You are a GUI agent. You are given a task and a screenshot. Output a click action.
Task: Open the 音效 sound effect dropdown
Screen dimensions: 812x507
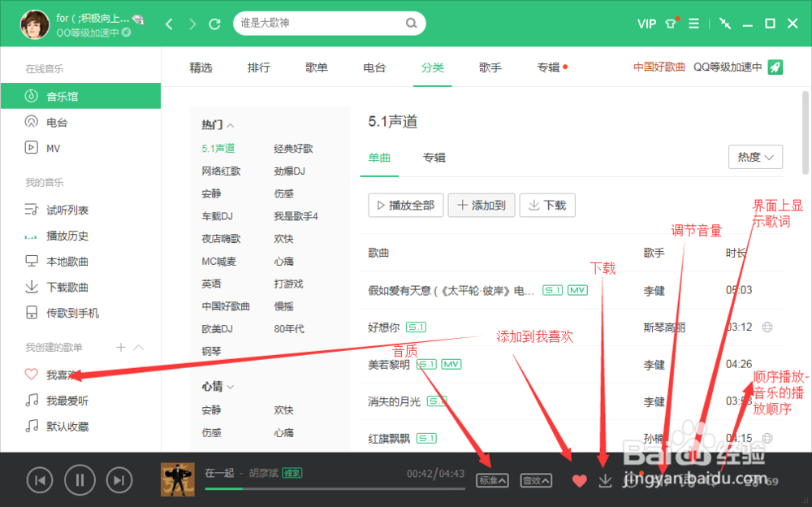tap(536, 481)
